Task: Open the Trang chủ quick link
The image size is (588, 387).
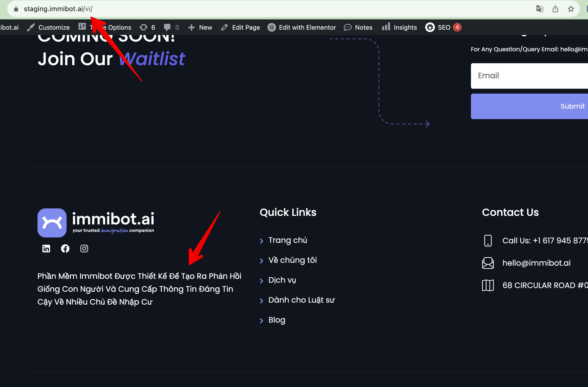Action: [x=288, y=240]
